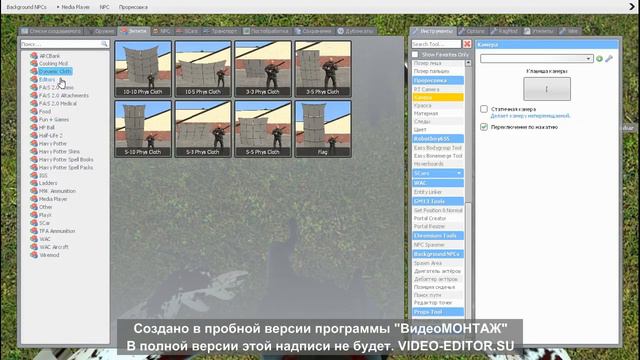Click the arrow icon at top-right of menu bar
640x360 pixels.
click(633, 7)
